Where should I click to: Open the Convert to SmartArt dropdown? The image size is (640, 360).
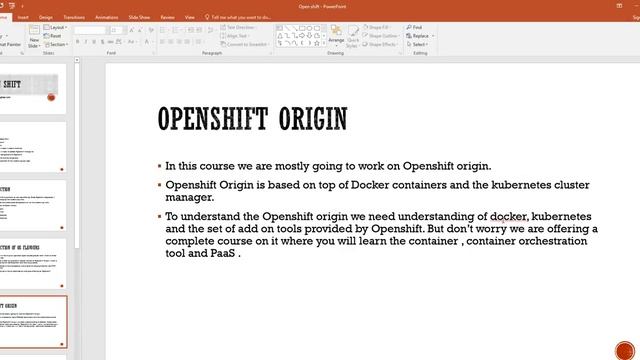click(244, 44)
